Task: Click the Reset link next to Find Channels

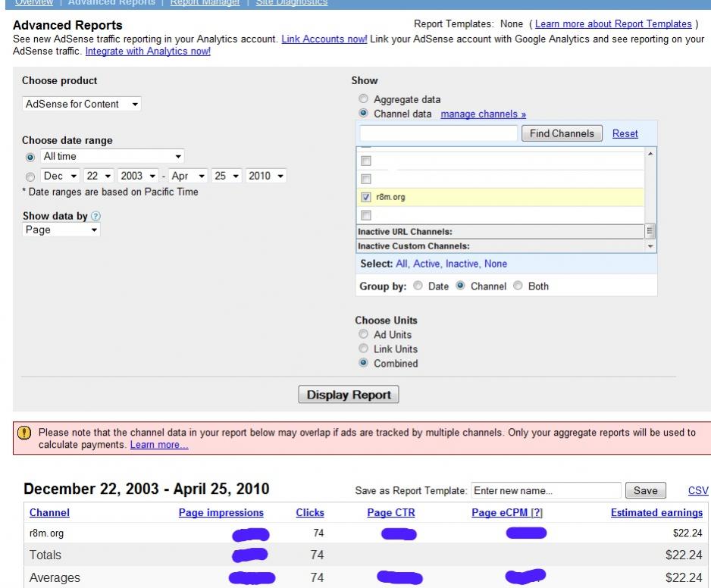Action: [625, 133]
